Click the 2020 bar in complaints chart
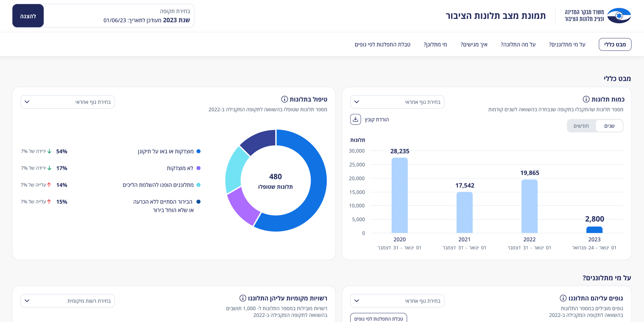Screen dimensions: 644x322 (x=400, y=195)
